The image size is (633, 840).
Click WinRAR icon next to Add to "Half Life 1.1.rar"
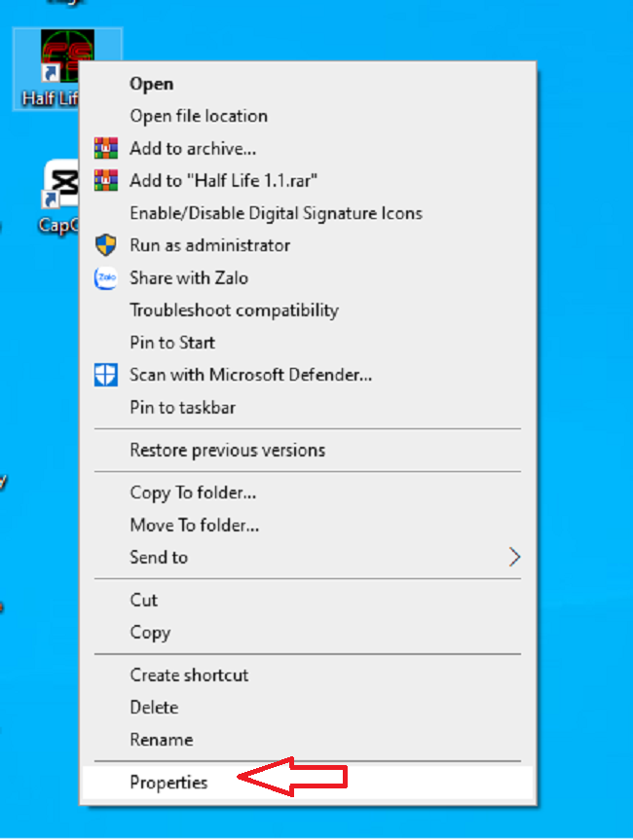tap(105, 180)
